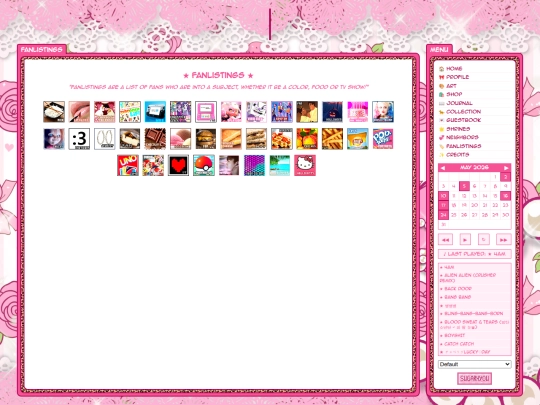Click the Last Played 4AM label

pyautogui.click(x=475, y=254)
